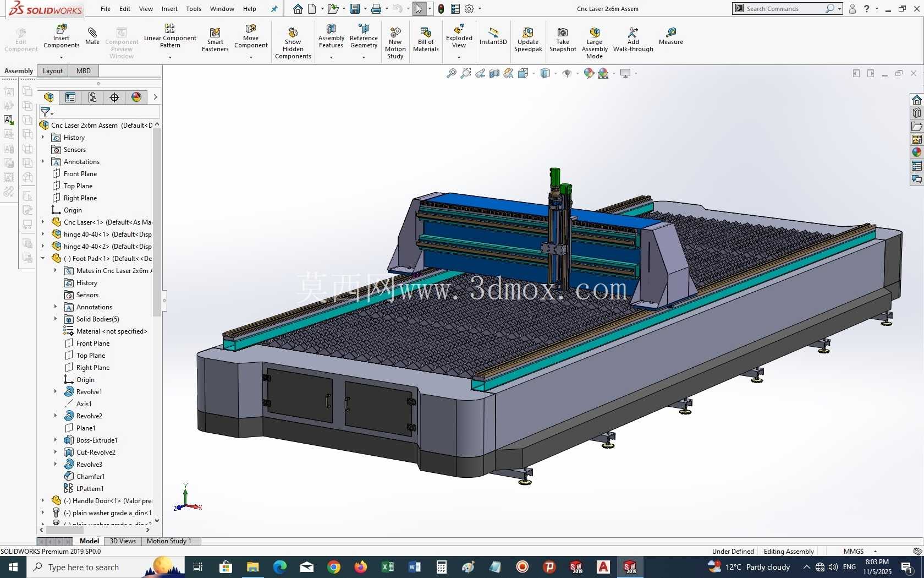Viewport: 924px width, 578px height.
Task: Open Reference Geometry tool
Action: pos(364,36)
